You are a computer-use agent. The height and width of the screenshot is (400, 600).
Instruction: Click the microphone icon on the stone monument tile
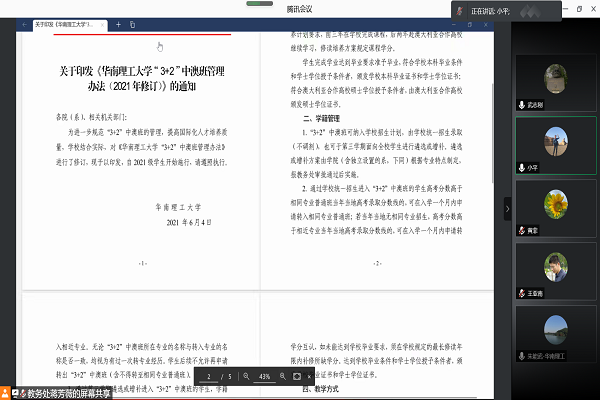(x=522, y=104)
